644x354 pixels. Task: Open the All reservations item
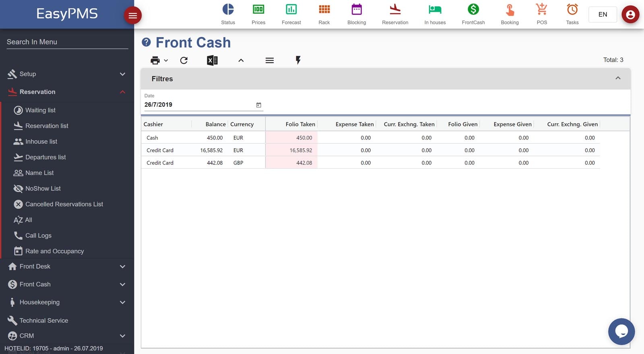[28, 220]
